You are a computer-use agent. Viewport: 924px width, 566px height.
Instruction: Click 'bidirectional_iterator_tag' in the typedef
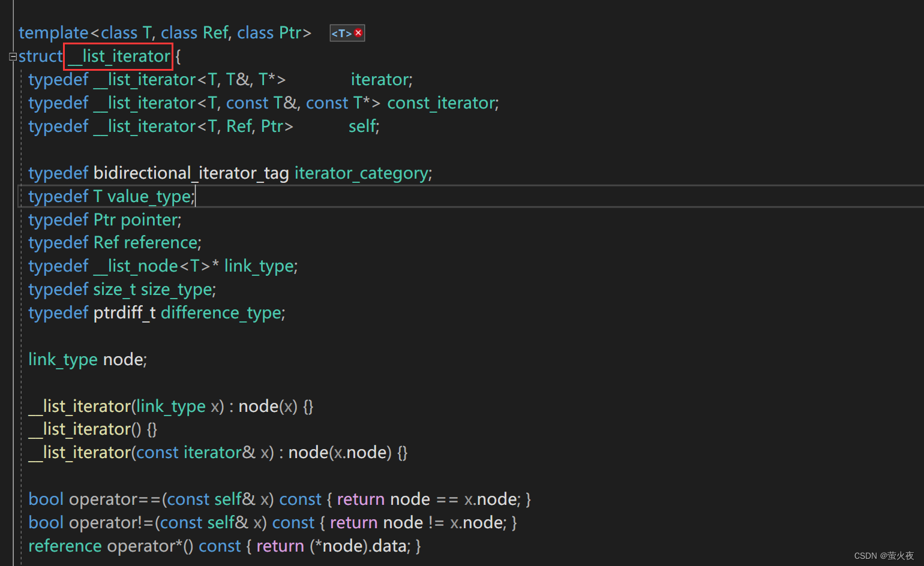click(x=191, y=173)
